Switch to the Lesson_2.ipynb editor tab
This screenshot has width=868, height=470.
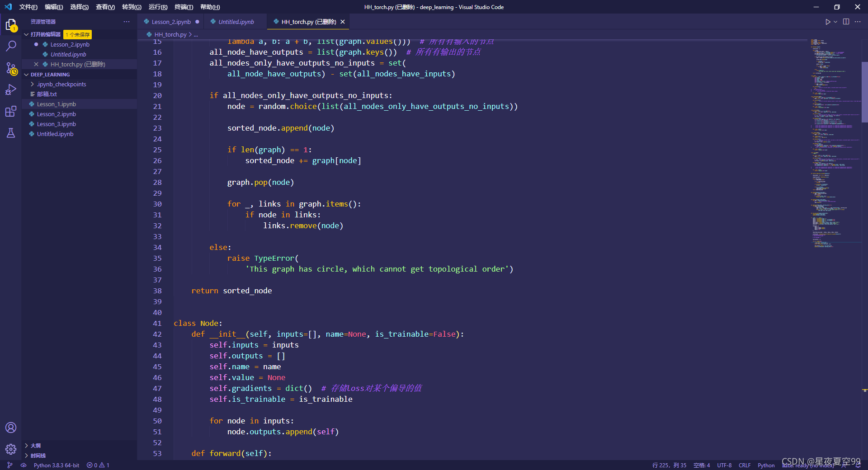point(171,22)
